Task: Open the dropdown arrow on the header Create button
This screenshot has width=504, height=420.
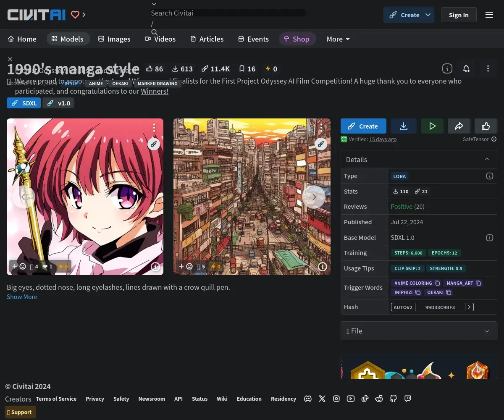Action: coord(428,15)
